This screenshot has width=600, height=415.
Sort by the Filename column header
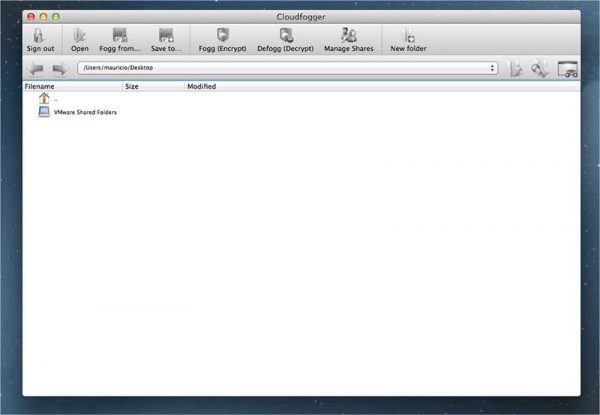pos(73,86)
